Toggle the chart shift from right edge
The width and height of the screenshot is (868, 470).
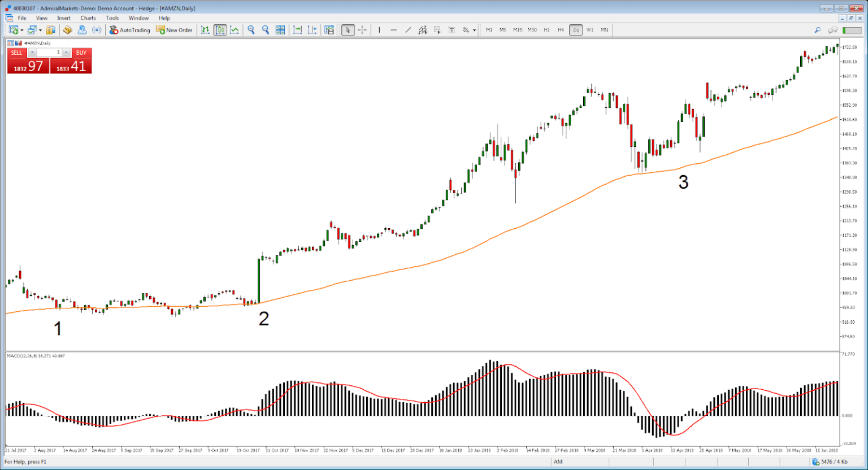coord(311,30)
